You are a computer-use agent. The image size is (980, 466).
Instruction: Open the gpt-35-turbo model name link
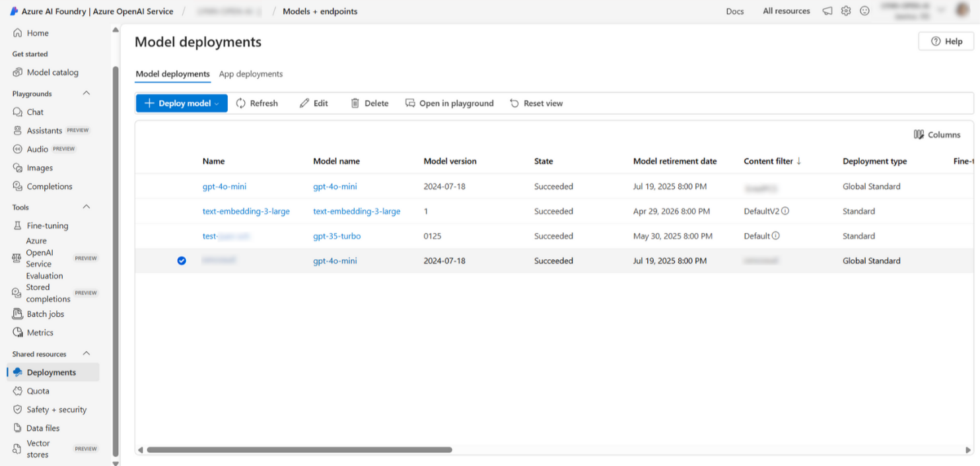click(x=337, y=236)
